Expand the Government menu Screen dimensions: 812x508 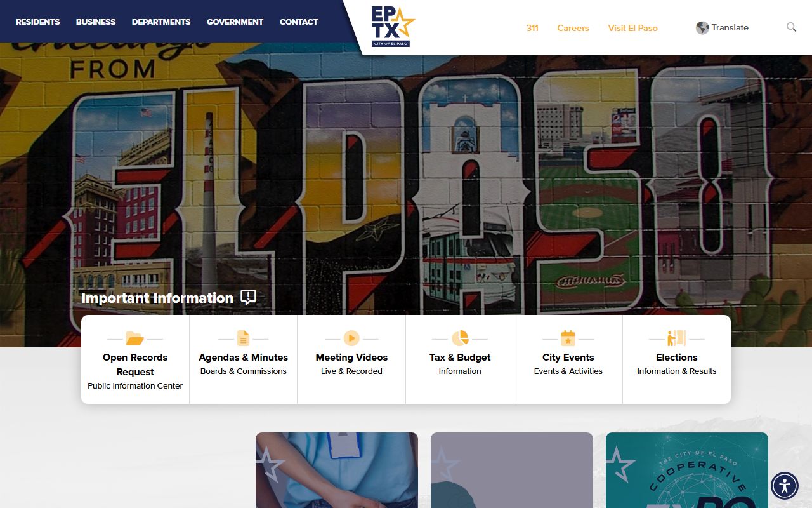pyautogui.click(x=235, y=22)
